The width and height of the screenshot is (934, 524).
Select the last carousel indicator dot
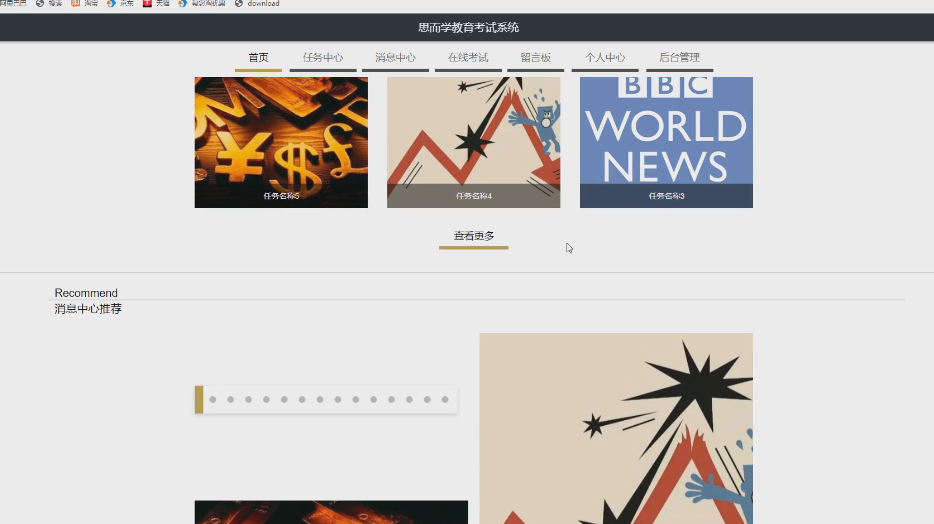click(445, 400)
